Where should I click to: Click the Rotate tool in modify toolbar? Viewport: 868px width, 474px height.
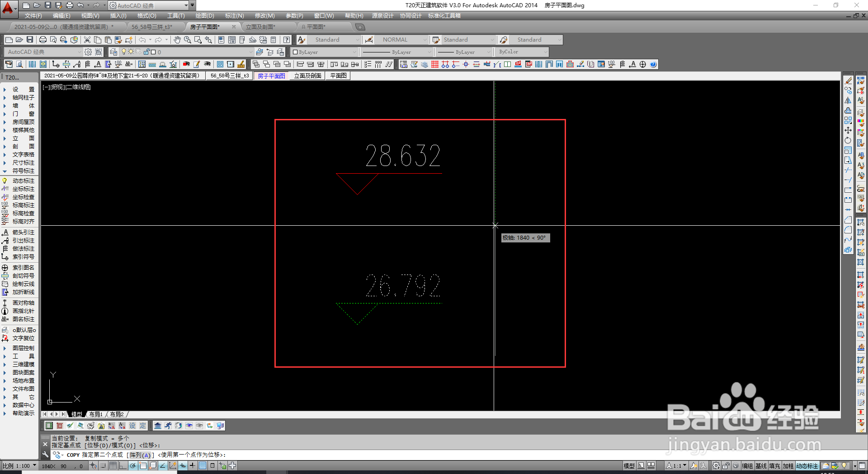pyautogui.click(x=848, y=140)
